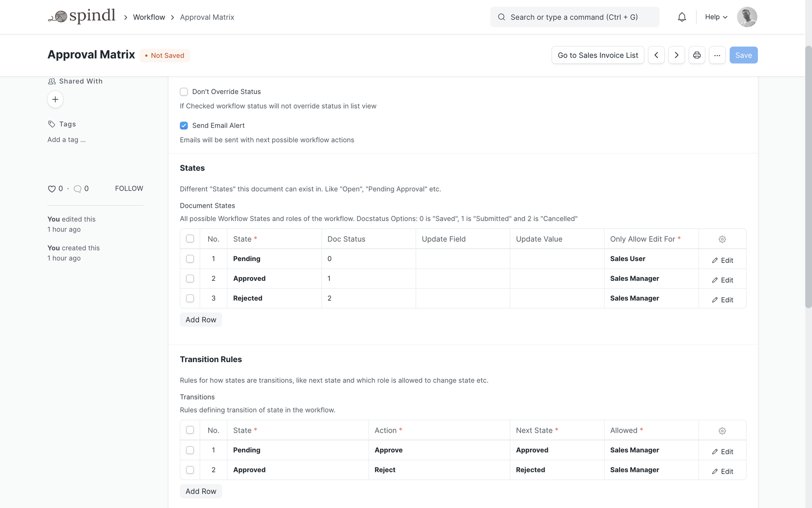Open print view with the printer icon
Viewport: 812px width, 508px height.
coord(697,55)
